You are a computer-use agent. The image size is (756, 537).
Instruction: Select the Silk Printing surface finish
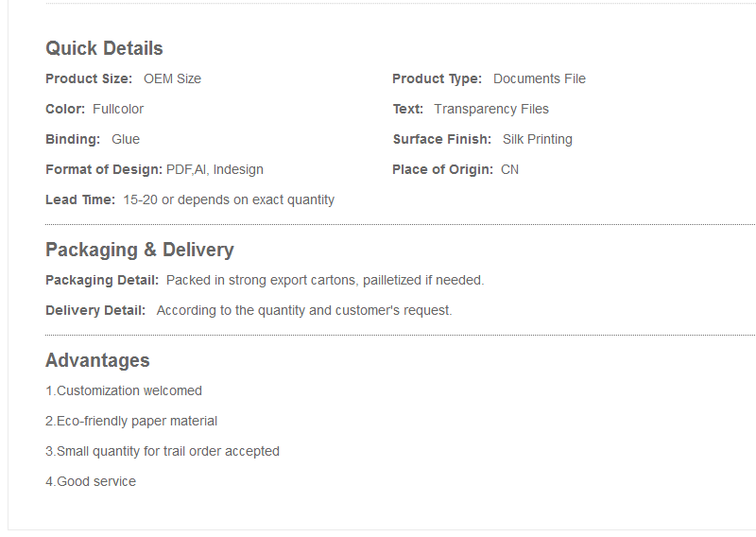(x=537, y=139)
